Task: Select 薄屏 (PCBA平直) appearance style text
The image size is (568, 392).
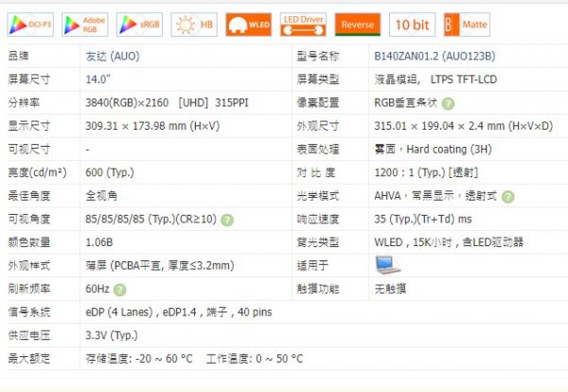Action: pos(160,266)
